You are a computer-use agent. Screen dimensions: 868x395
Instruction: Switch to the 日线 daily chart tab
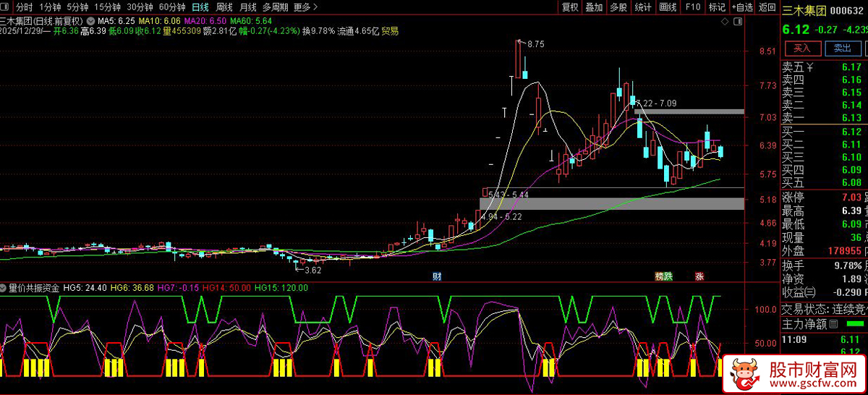200,7
